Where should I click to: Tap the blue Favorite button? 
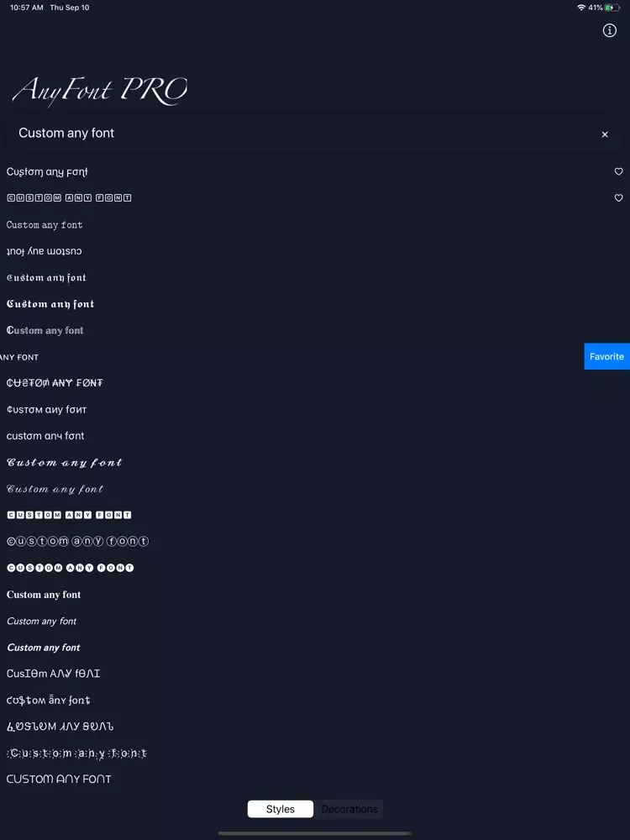point(606,356)
